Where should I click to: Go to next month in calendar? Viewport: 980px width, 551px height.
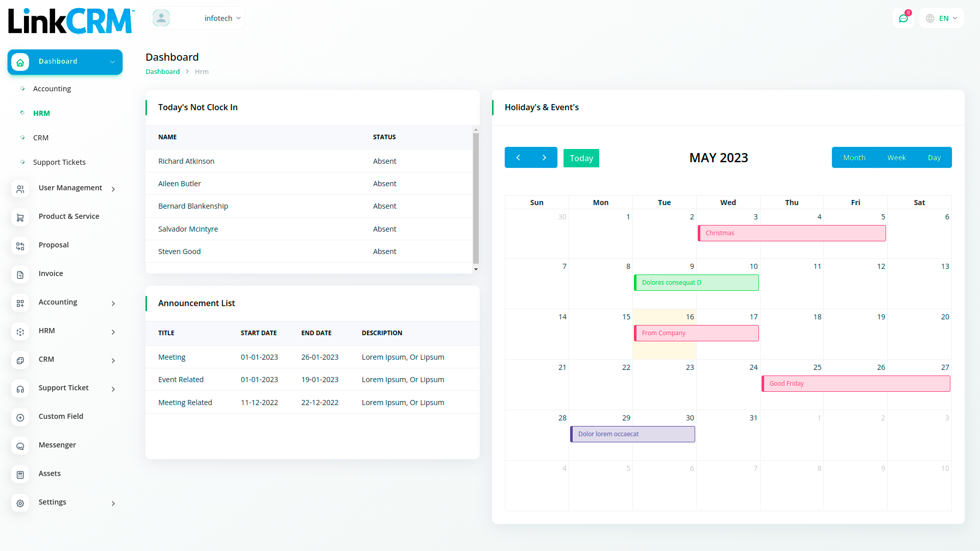pos(544,158)
